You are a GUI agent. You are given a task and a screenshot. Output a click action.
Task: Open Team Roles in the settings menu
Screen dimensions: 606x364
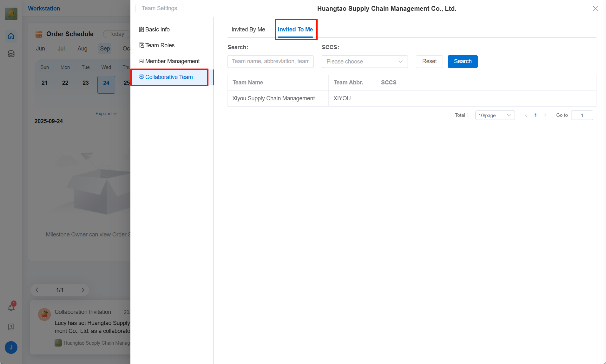160,45
